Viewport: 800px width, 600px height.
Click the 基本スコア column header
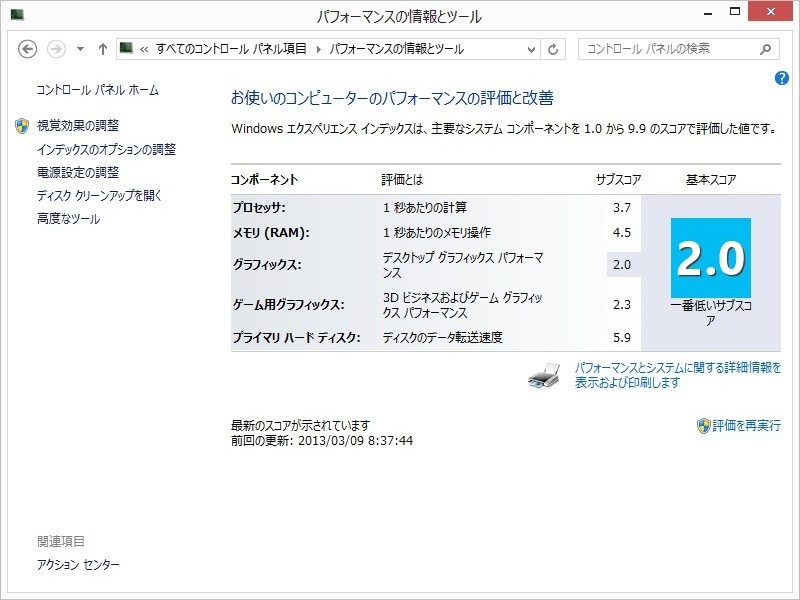711,180
